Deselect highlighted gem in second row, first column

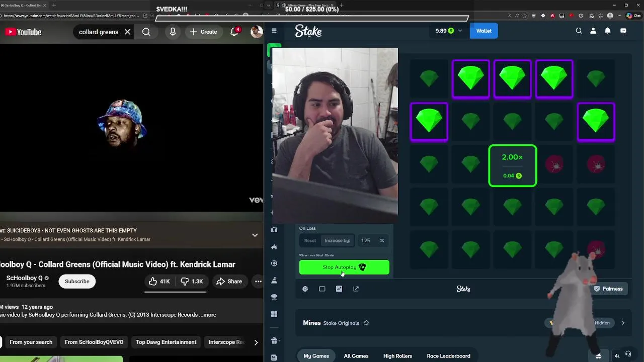tap(429, 122)
